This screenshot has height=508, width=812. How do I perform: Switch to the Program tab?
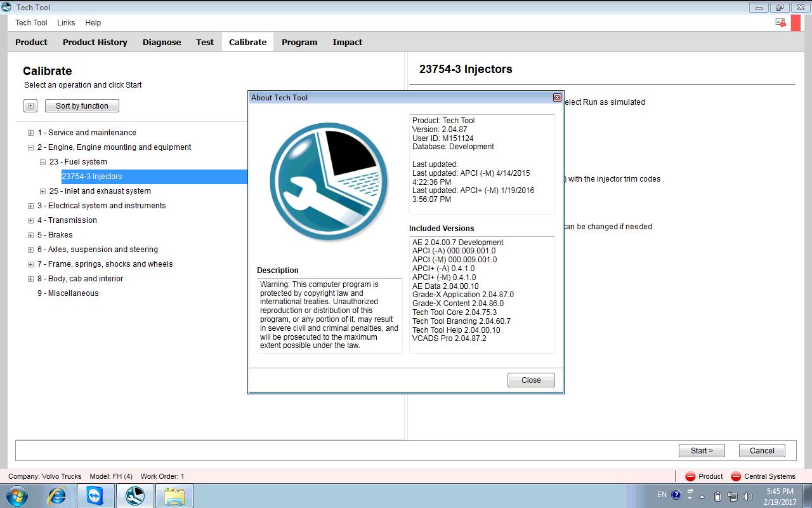pyautogui.click(x=299, y=42)
